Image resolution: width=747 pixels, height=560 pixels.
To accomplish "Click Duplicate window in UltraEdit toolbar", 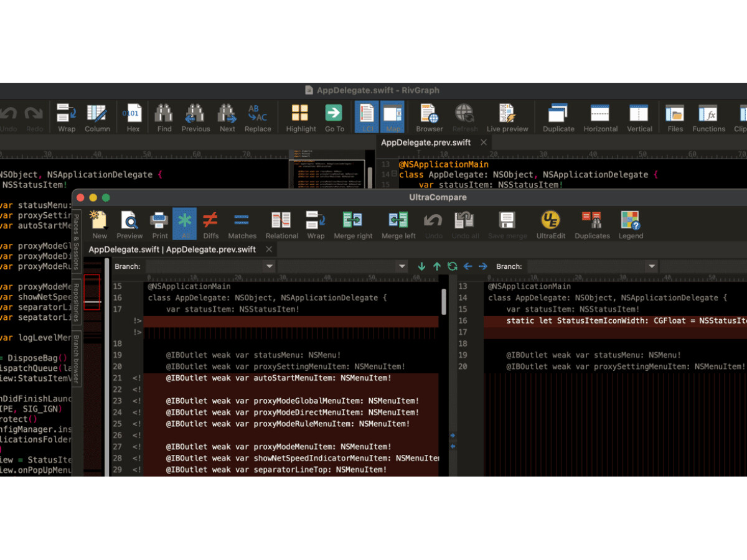I will tap(558, 117).
